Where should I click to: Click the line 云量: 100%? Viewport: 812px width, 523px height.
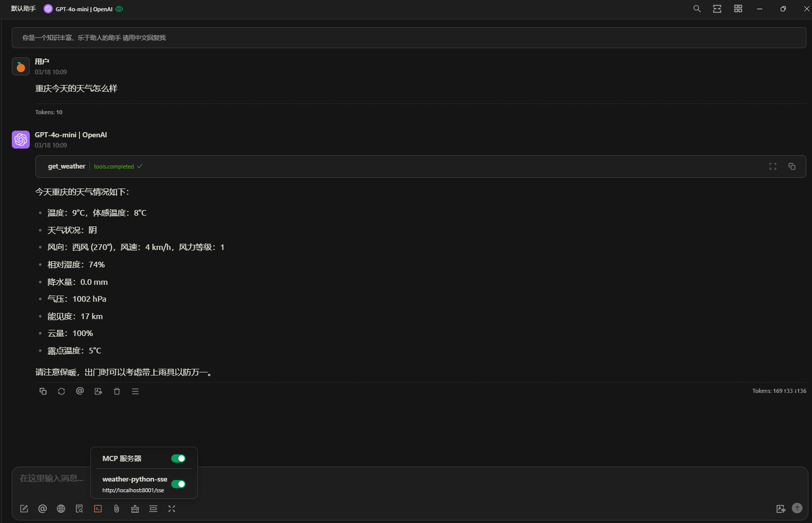coord(70,333)
